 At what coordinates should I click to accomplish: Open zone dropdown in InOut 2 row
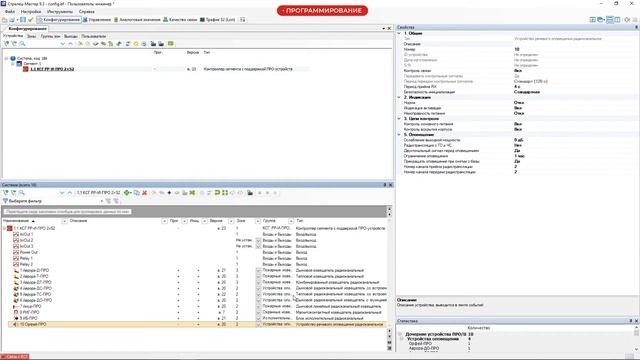click(x=258, y=240)
